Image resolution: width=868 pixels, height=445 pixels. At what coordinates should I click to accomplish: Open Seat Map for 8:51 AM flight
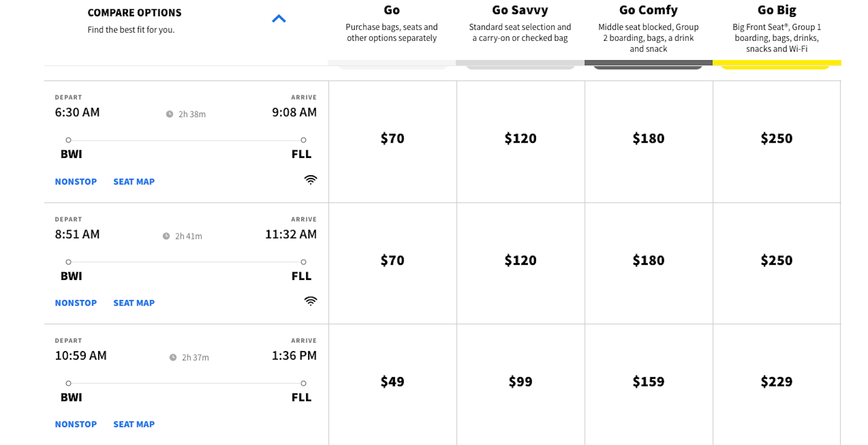[x=134, y=303]
